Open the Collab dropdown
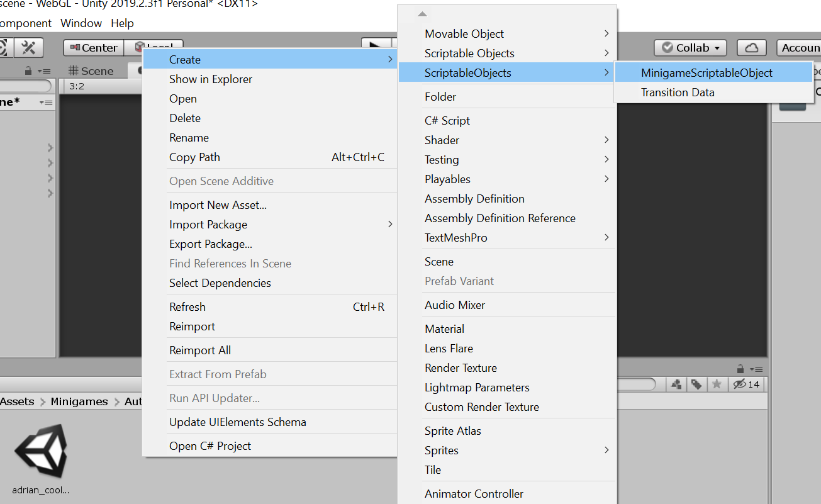 pyautogui.click(x=690, y=48)
